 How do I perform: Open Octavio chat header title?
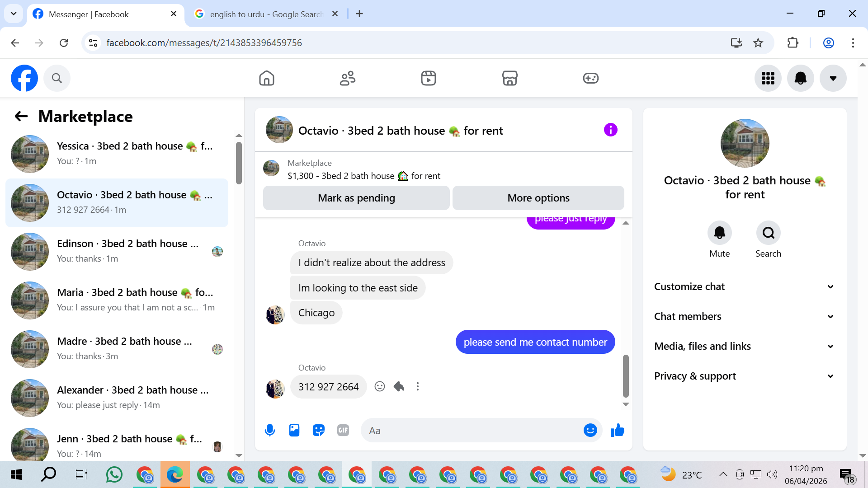401,131
